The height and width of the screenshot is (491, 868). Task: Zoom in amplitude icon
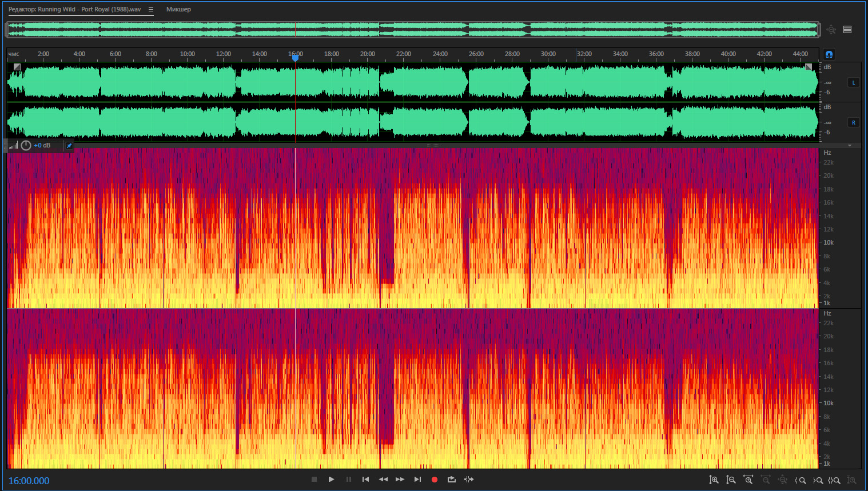(714, 480)
